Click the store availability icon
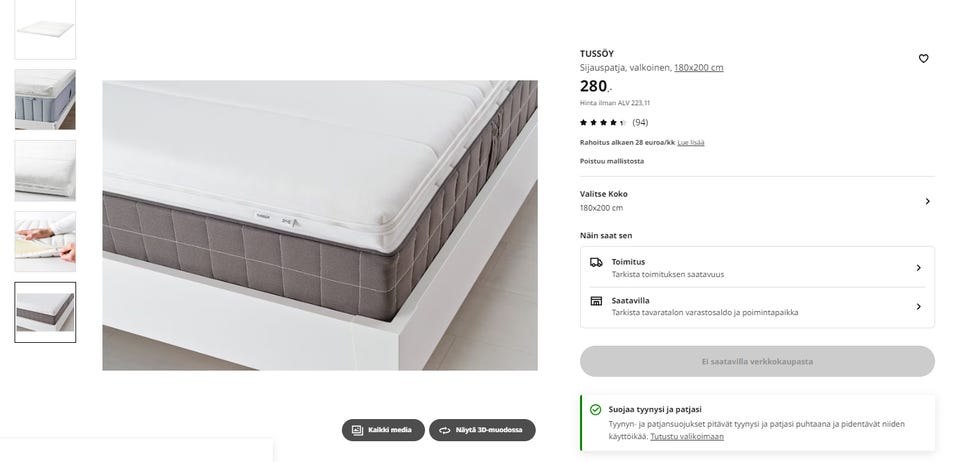 (596, 301)
